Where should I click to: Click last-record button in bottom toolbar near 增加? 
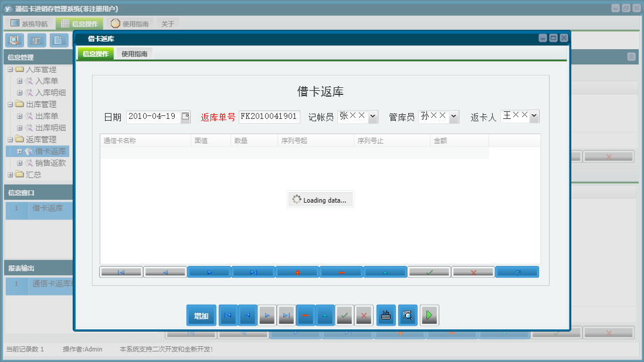click(286, 315)
